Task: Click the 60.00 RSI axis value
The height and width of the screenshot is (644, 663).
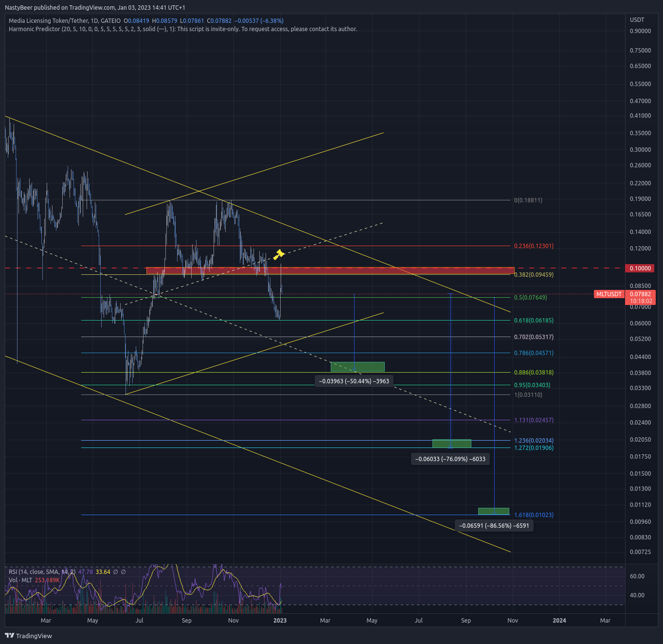Action: point(637,576)
